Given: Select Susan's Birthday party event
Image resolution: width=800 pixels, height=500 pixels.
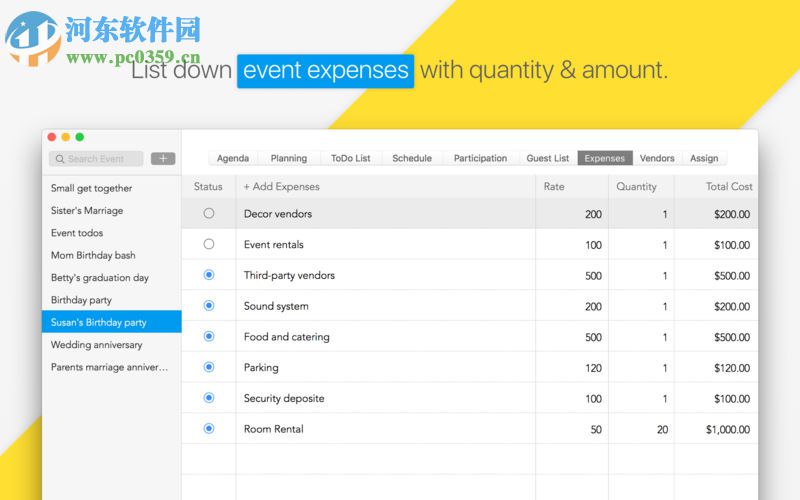Looking at the screenshot, I should pos(112,322).
